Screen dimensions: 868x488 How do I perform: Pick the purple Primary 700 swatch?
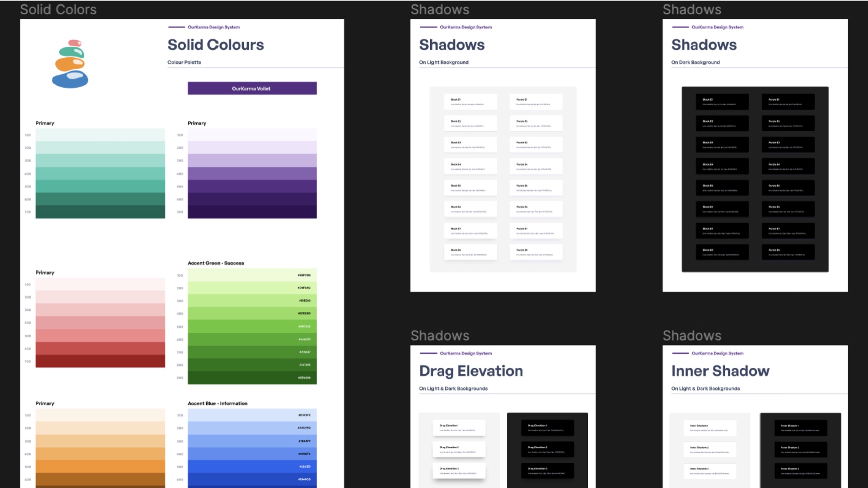[x=252, y=212]
